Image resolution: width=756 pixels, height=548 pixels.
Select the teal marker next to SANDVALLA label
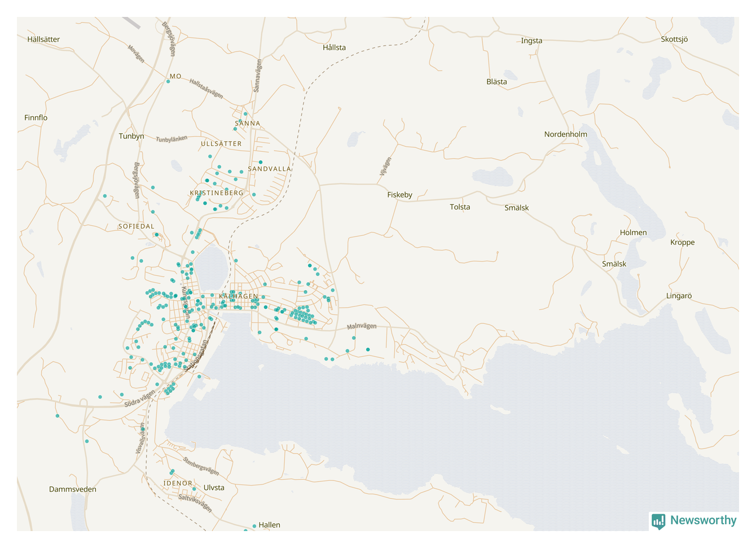click(x=260, y=163)
